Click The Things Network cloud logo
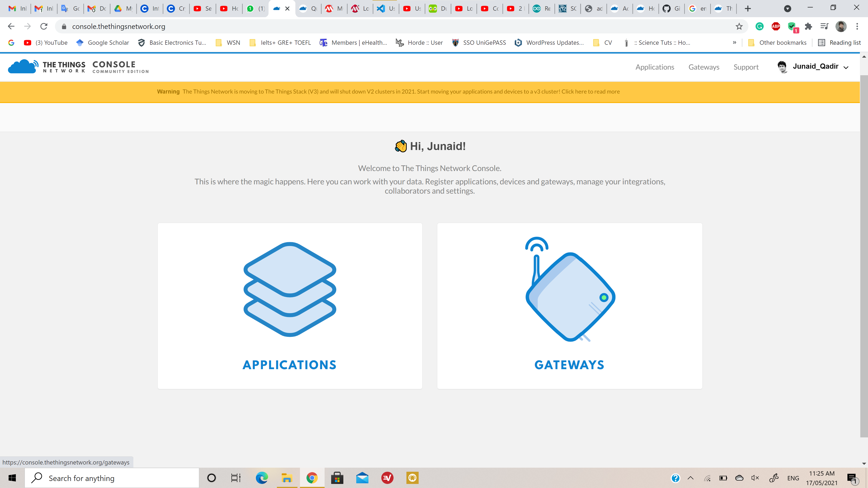The image size is (868, 488). 23,66
